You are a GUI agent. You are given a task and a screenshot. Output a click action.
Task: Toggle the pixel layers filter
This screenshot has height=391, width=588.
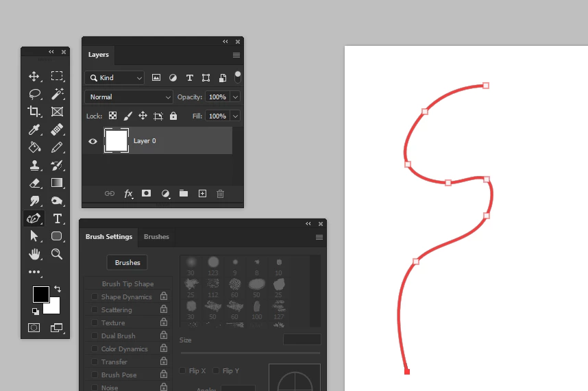pyautogui.click(x=156, y=77)
